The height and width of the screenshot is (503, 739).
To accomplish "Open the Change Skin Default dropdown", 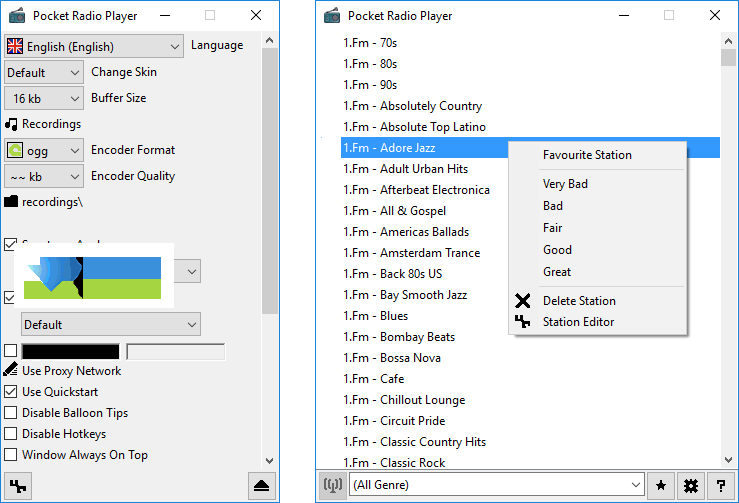I will coord(44,72).
